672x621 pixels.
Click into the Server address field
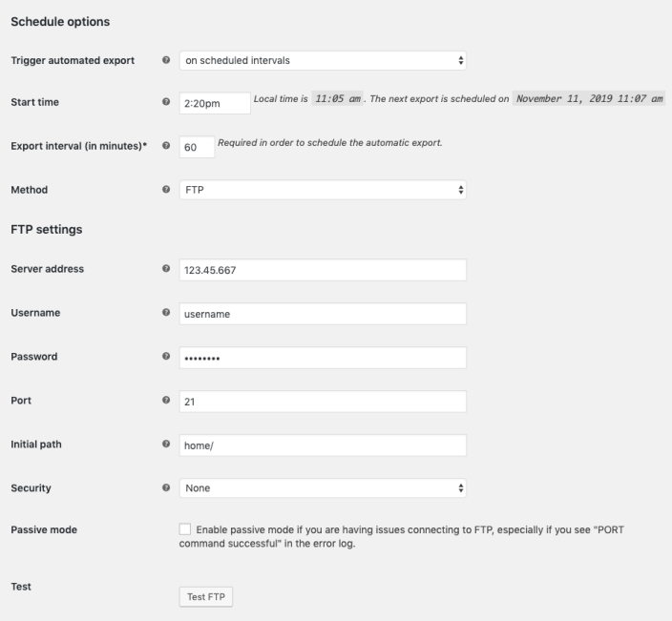323,270
